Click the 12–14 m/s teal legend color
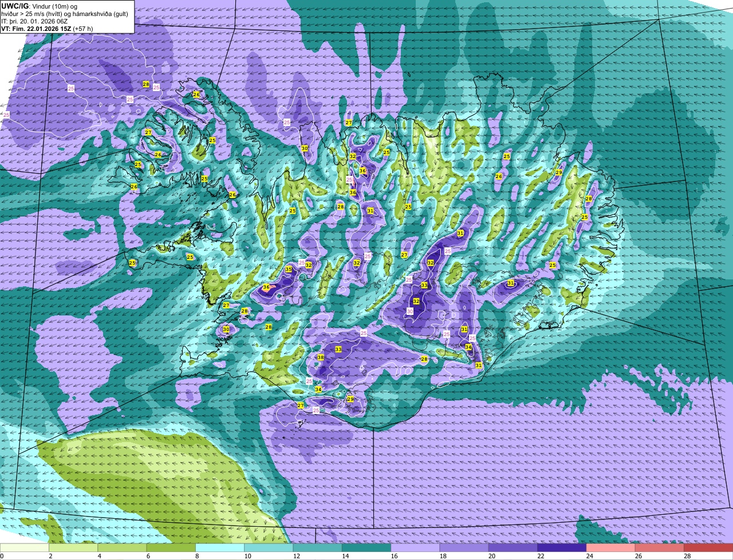Image resolution: width=733 pixels, height=560 pixels. [318, 548]
